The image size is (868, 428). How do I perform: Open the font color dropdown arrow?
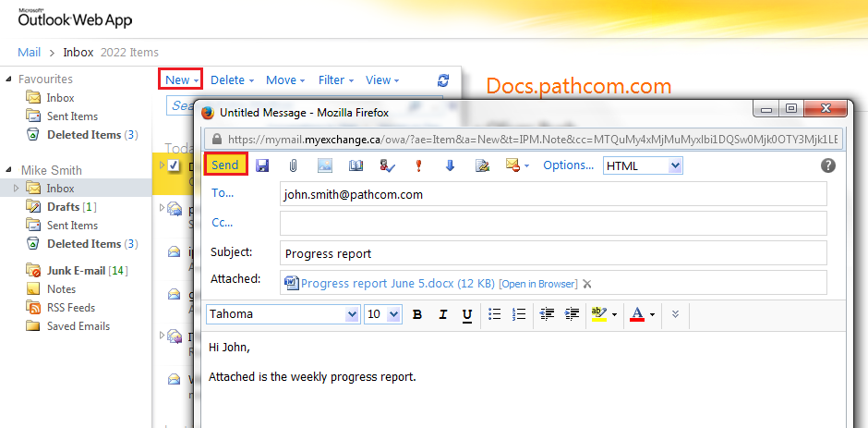(x=652, y=315)
